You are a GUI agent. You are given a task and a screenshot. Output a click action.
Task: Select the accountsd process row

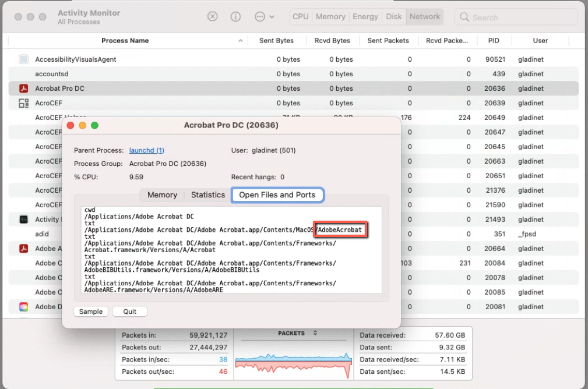pyautogui.click(x=294, y=74)
